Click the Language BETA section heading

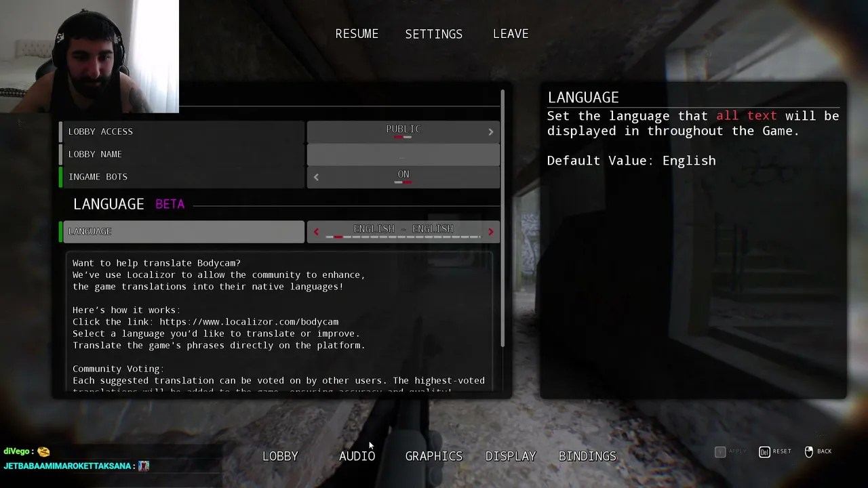tap(129, 204)
